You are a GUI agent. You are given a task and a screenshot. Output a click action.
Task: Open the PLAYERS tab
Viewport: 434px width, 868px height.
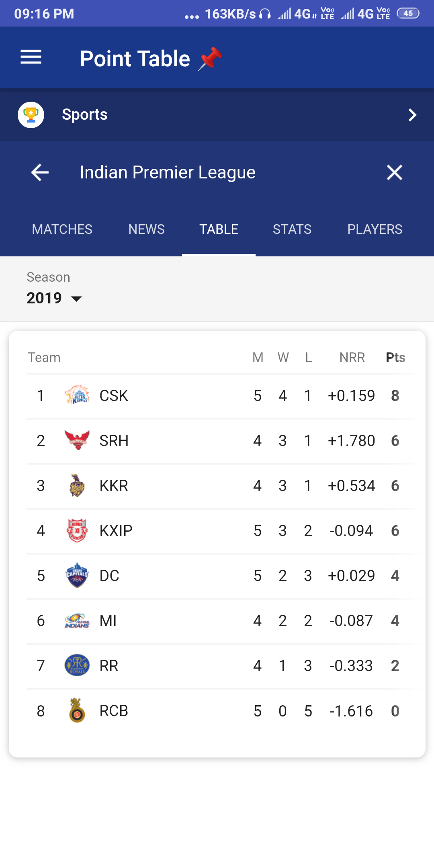tap(375, 229)
